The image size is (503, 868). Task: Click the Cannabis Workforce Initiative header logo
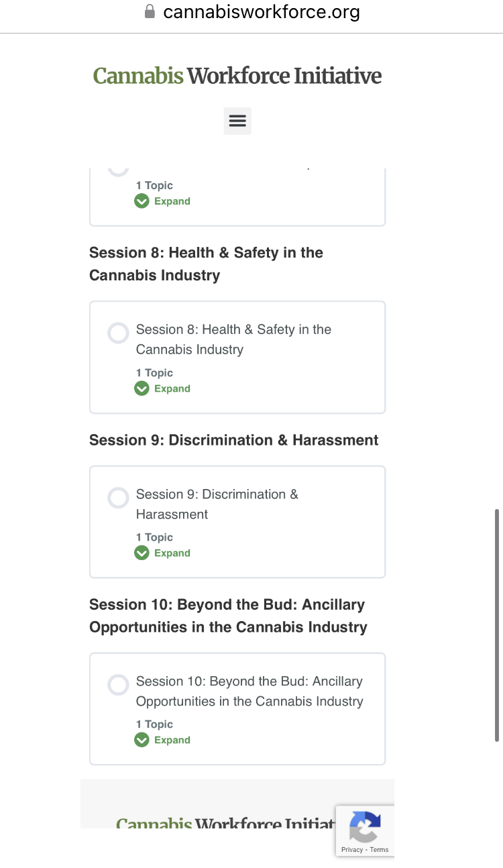coord(237,76)
